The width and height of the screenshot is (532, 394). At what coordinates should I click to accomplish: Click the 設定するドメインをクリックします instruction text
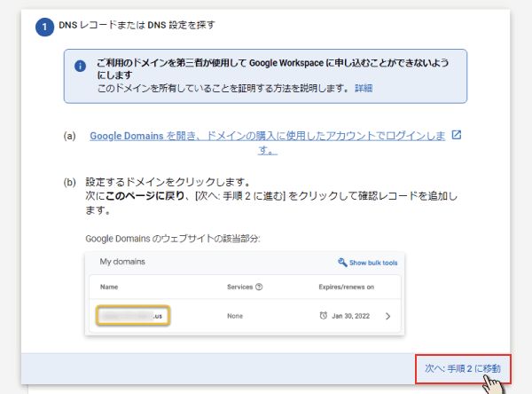coord(168,182)
